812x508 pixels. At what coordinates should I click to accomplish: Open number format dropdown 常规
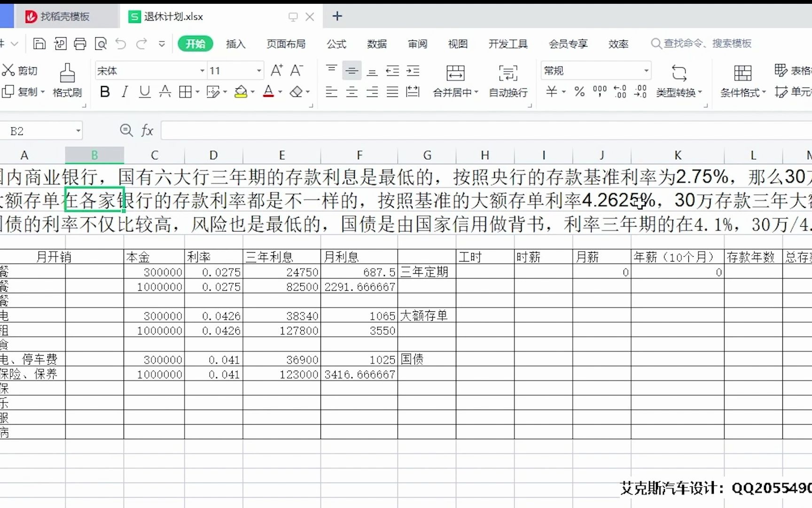coord(647,71)
